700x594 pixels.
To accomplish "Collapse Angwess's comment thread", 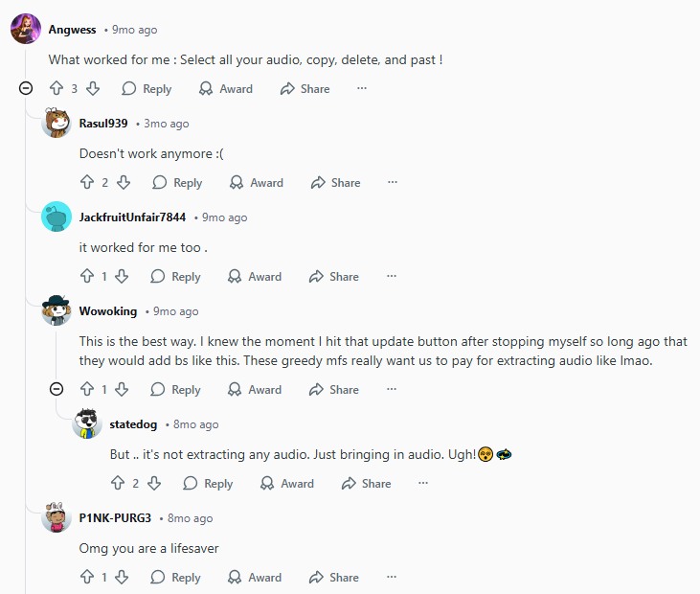I will click(x=26, y=89).
